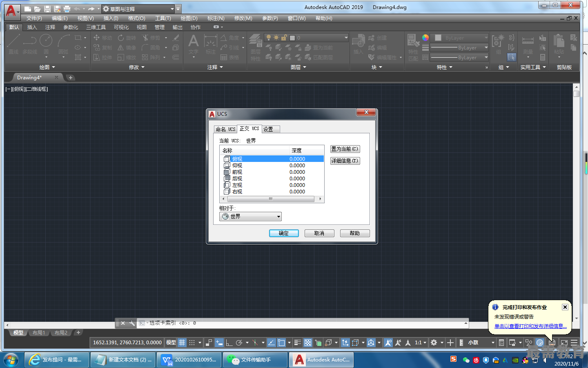Click the customization menu icon in status bar
The width and height of the screenshot is (588, 368).
coord(574,343)
